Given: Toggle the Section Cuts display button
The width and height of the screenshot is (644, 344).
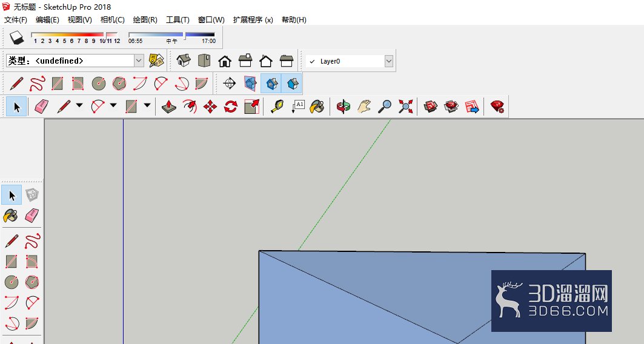Looking at the screenshot, I should (271, 84).
